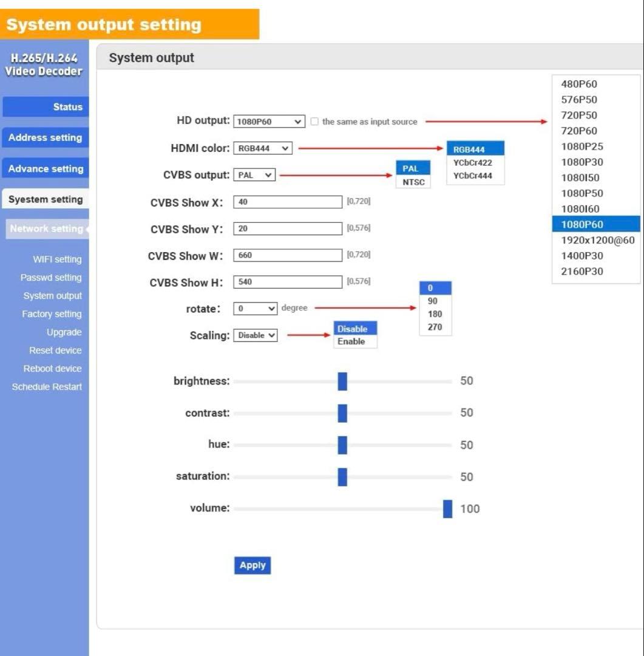Select Factory setting in sidebar
The height and width of the screenshot is (656, 644).
point(52,314)
